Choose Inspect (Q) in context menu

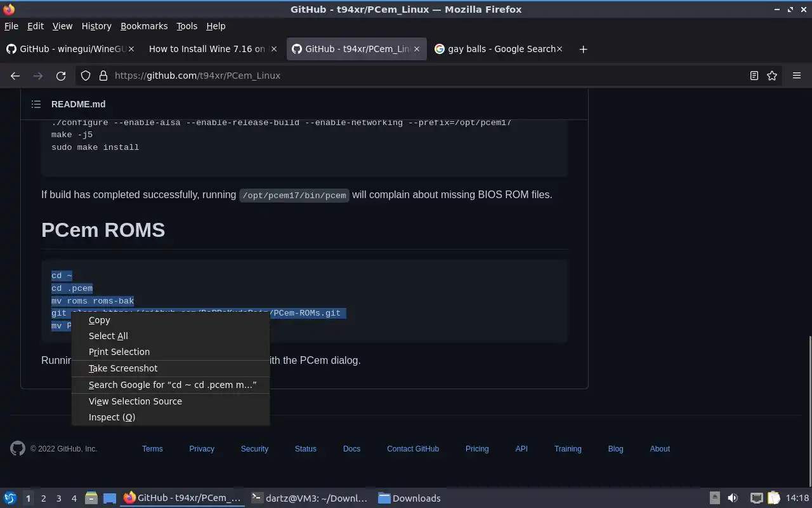click(170, 417)
